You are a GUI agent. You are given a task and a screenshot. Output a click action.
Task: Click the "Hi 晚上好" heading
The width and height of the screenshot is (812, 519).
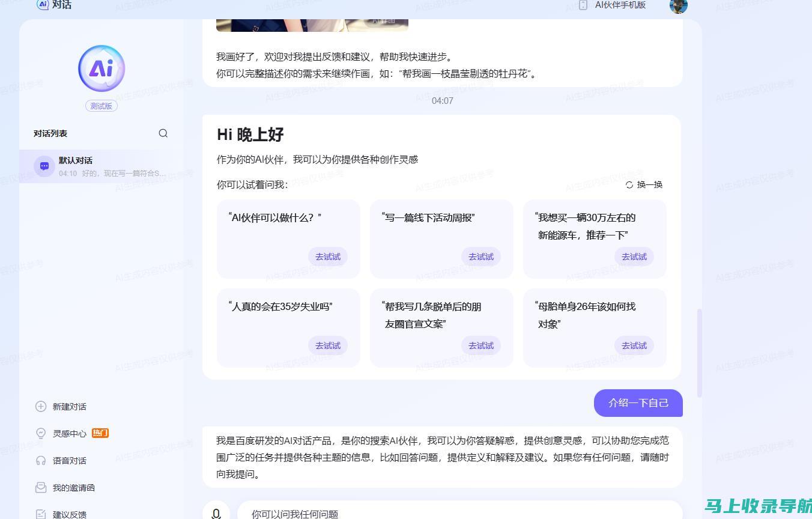(x=250, y=135)
